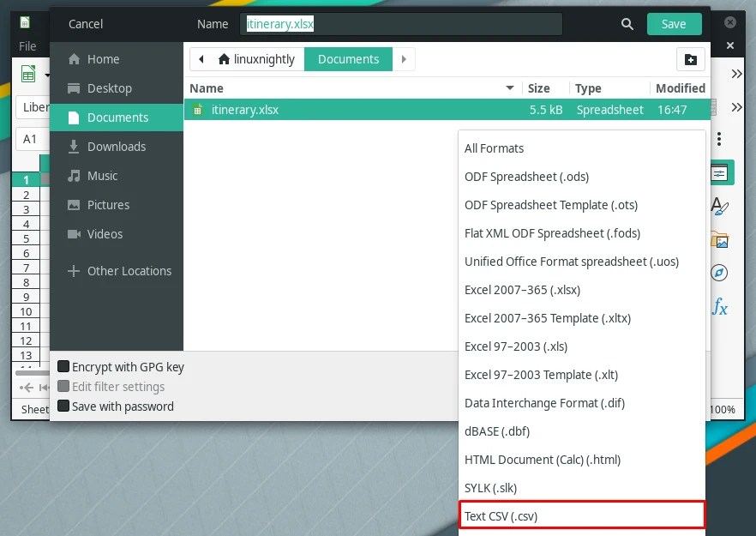Screen dimensions: 756x536
Task: Collapse the sidebar with the double chevron
Action: [x=737, y=73]
